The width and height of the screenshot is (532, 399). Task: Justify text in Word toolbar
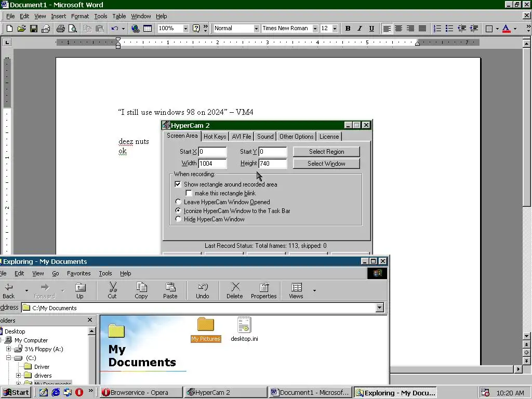tap(422, 29)
